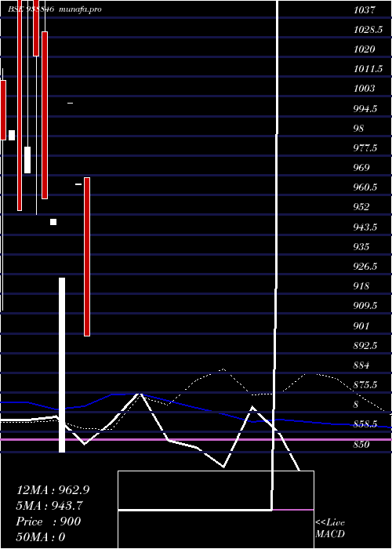The image size is (392, 549).
Task: Click the 969 price axis label
Action: 361,168
